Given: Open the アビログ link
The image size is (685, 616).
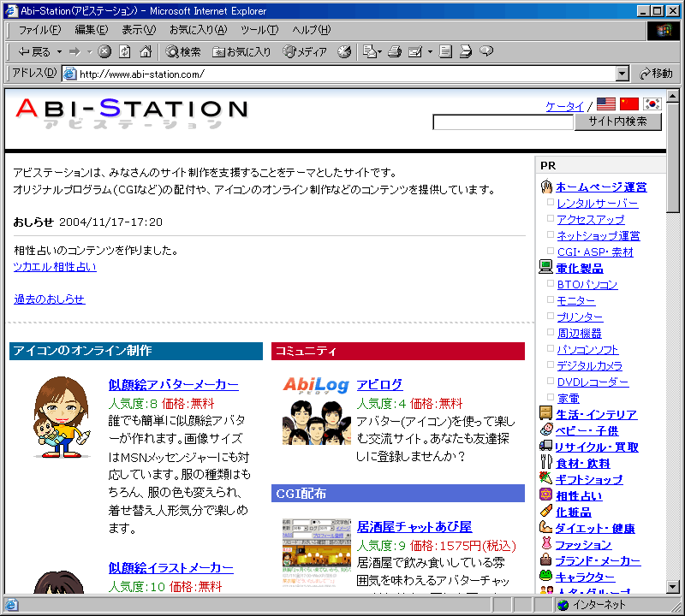Looking at the screenshot, I should pos(379,385).
